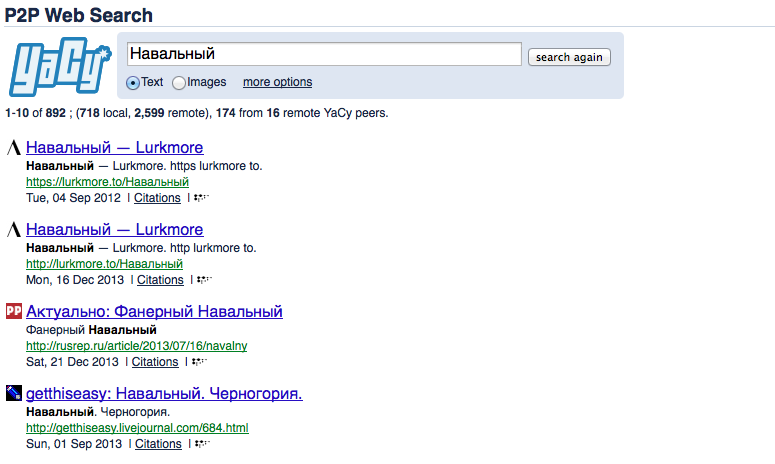Open getthiseasy: Навальный. Черногория. result
Image resolution: width=775 pixels, height=464 pixels.
pos(164,393)
